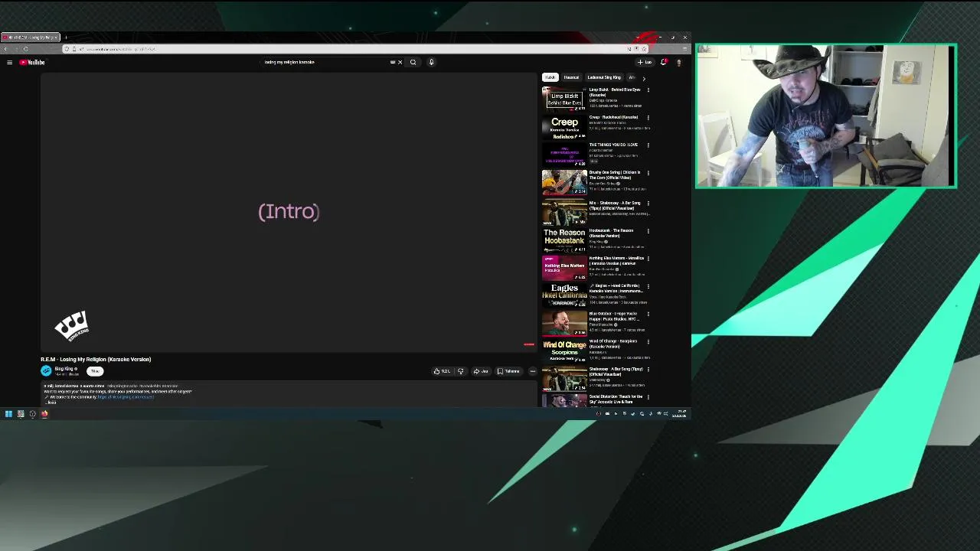
Task: Open more actions ellipsis under the video
Action: click(x=533, y=371)
